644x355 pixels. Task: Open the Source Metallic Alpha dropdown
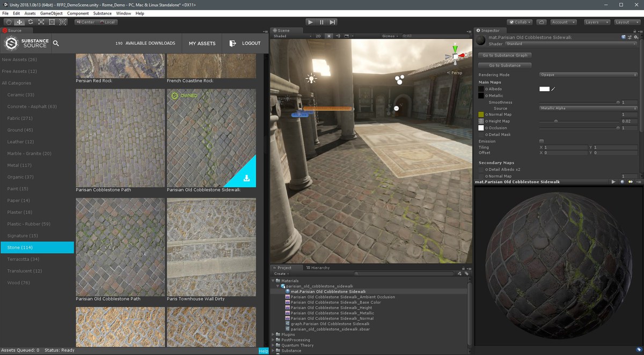[589, 108]
